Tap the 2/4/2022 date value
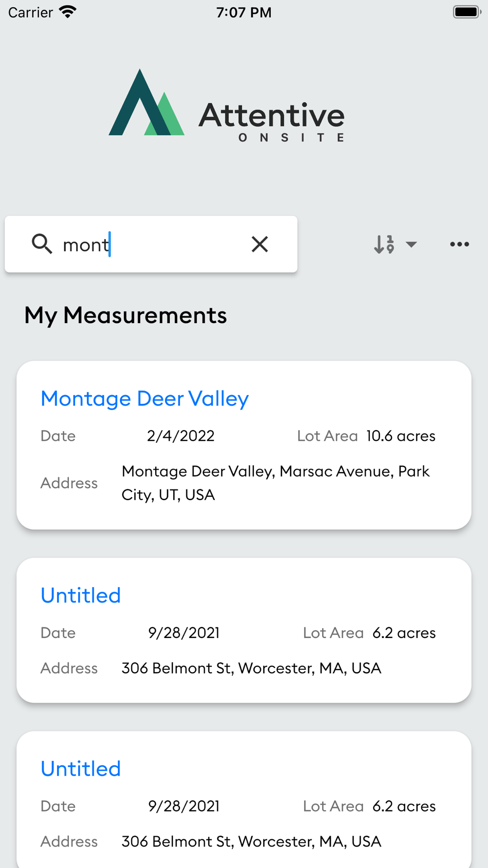This screenshot has width=488, height=868. coord(181,436)
